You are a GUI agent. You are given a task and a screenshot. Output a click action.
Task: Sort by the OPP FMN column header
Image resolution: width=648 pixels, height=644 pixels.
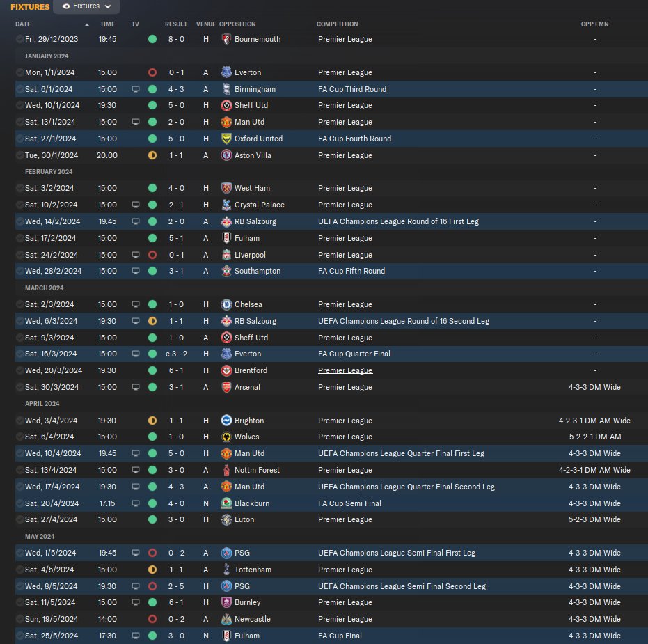pyautogui.click(x=594, y=24)
